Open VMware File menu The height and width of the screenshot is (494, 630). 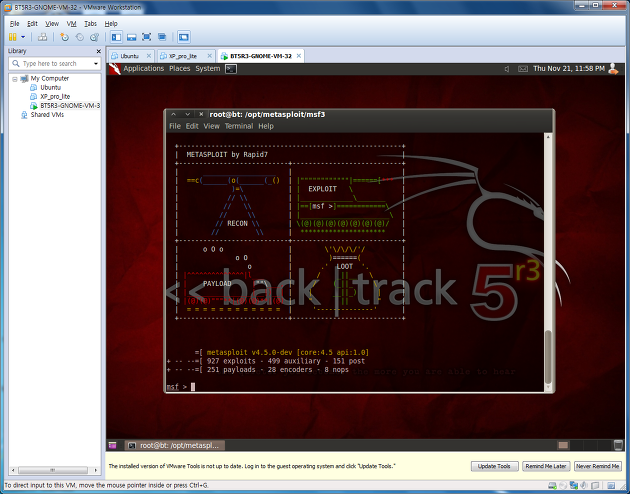click(14, 24)
